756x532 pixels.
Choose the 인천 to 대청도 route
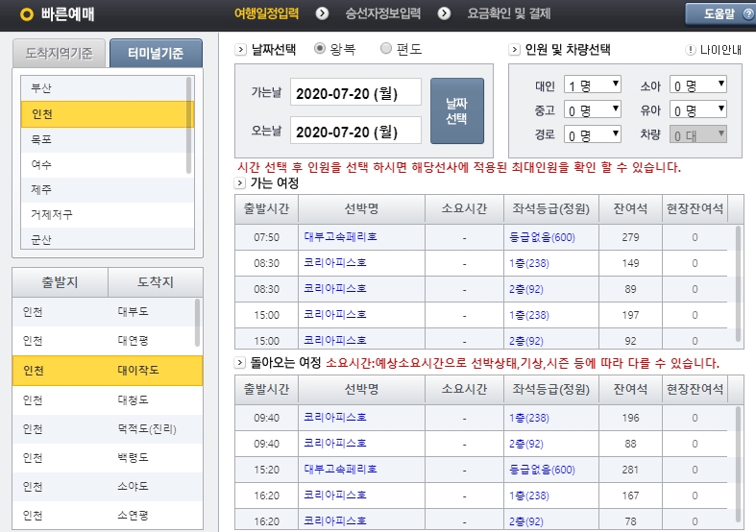click(108, 400)
